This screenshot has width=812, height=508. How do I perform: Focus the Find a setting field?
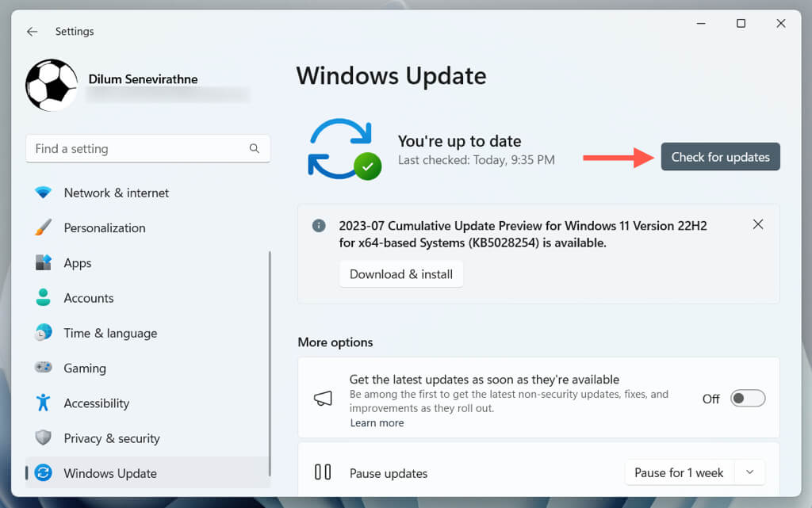coord(148,148)
